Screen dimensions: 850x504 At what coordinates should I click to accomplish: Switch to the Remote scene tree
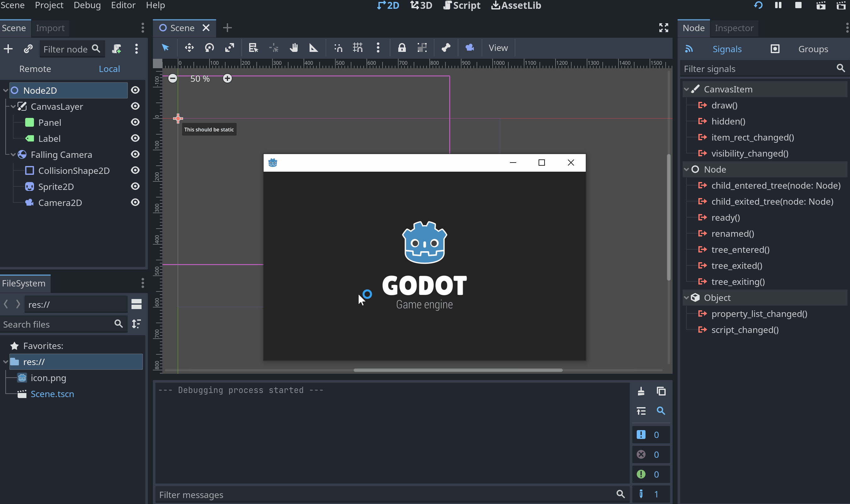pos(35,69)
